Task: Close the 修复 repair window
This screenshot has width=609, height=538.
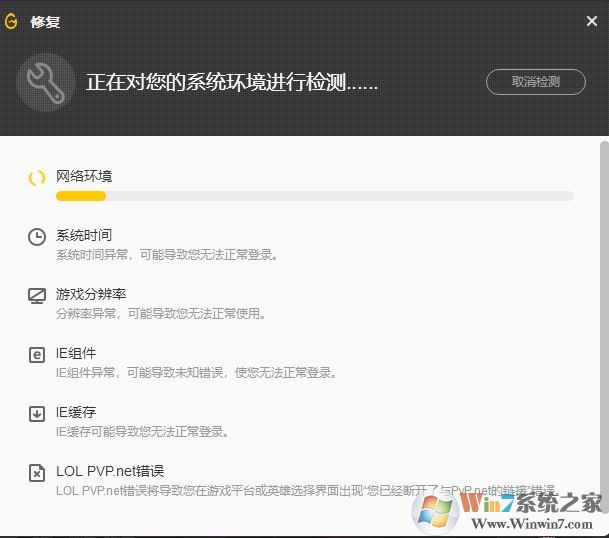Action: (x=592, y=21)
